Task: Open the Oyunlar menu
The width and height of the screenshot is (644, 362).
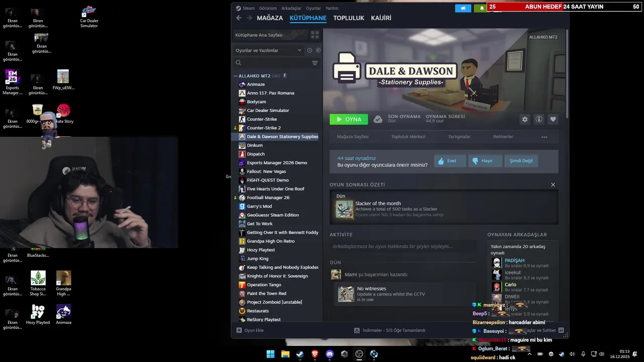Action: [x=313, y=8]
